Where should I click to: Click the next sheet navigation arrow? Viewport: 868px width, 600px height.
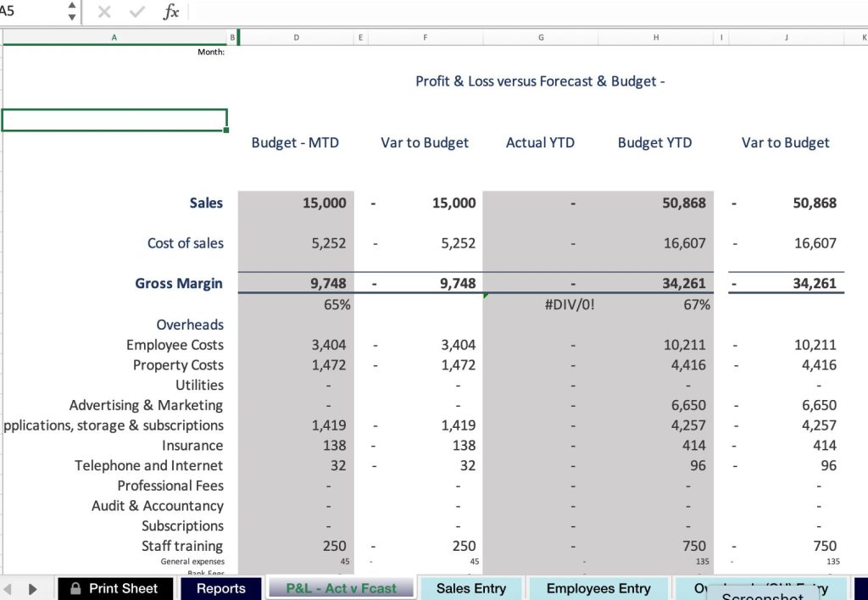(33, 588)
